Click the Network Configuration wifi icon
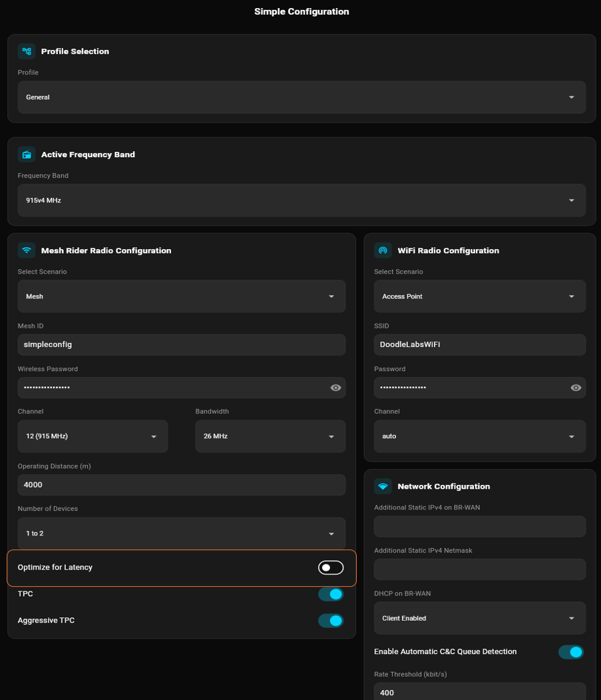 [383, 486]
